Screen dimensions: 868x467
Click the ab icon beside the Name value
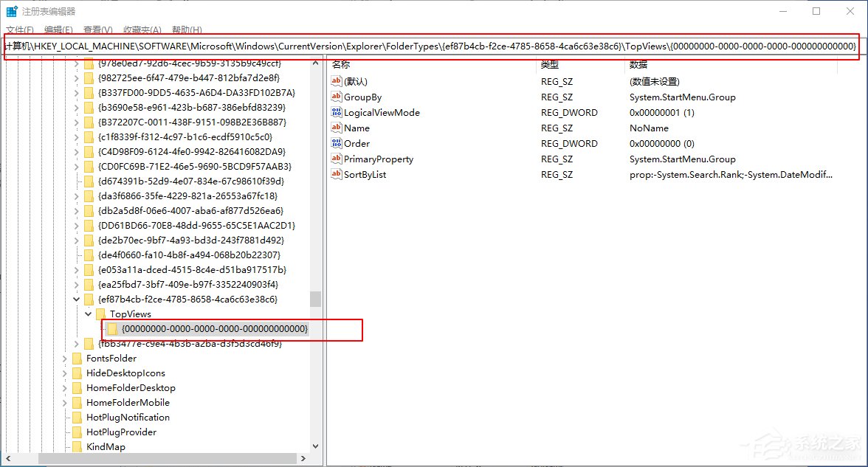coord(337,128)
